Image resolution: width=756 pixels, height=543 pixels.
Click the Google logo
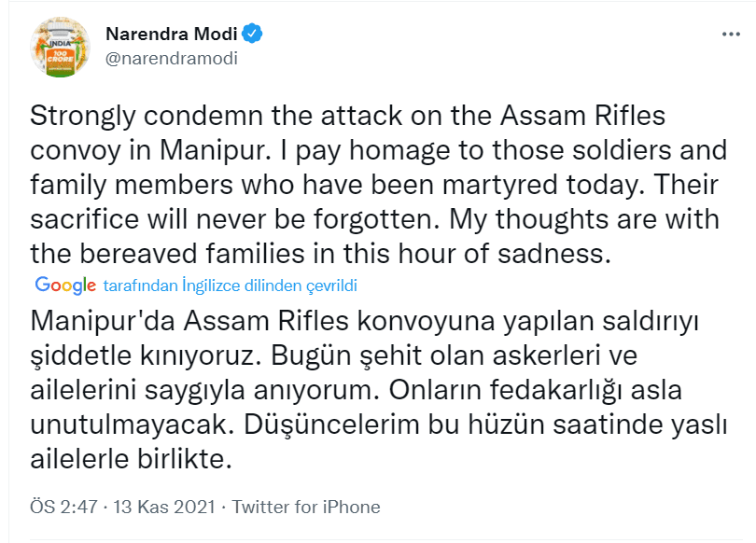tap(65, 285)
